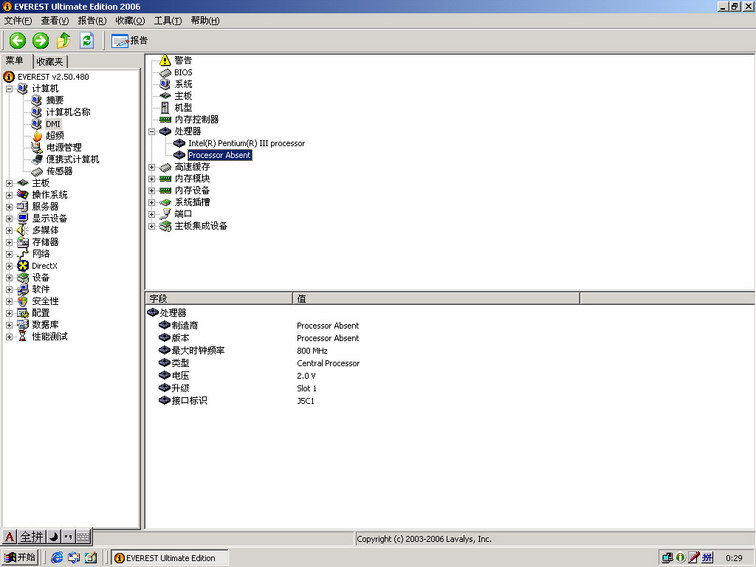This screenshot has width=756, height=567.
Task: Select 便携式计算机 in the left tree
Action: (x=72, y=159)
